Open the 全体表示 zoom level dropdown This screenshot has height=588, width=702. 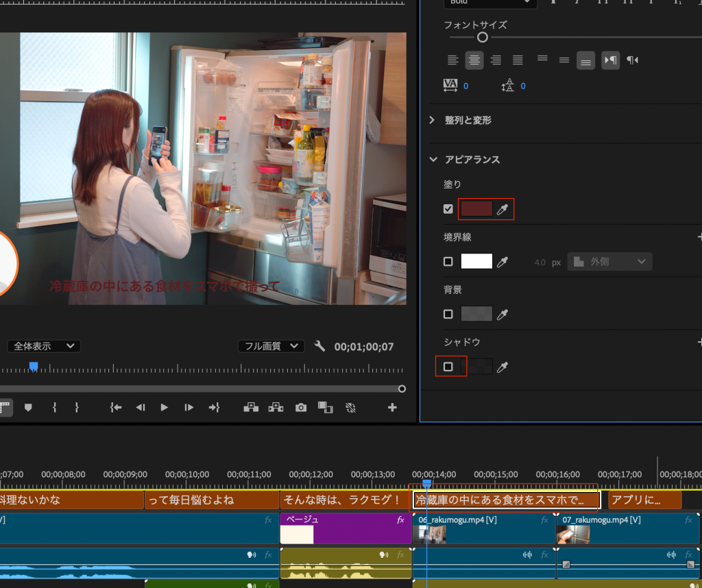pyautogui.click(x=44, y=346)
